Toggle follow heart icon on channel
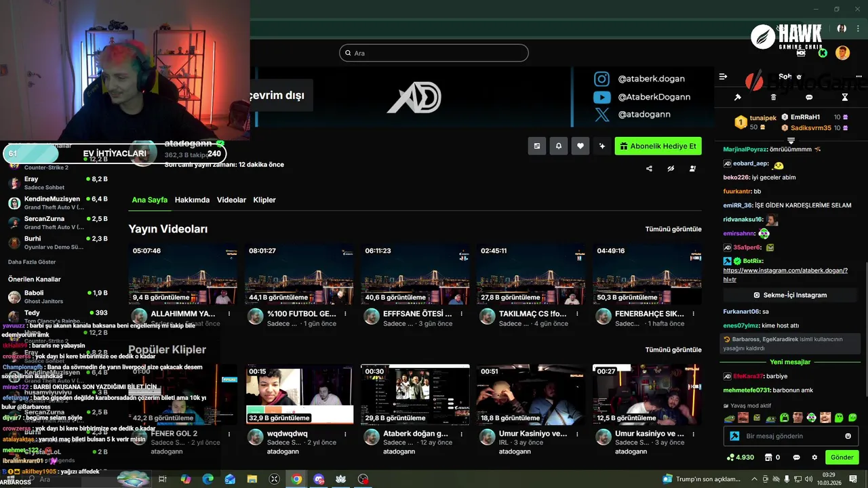This screenshot has height=488, width=868. pos(580,146)
